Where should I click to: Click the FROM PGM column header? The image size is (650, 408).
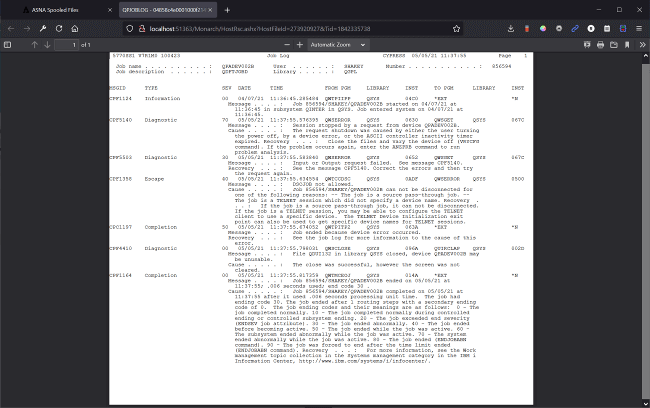pos(337,88)
